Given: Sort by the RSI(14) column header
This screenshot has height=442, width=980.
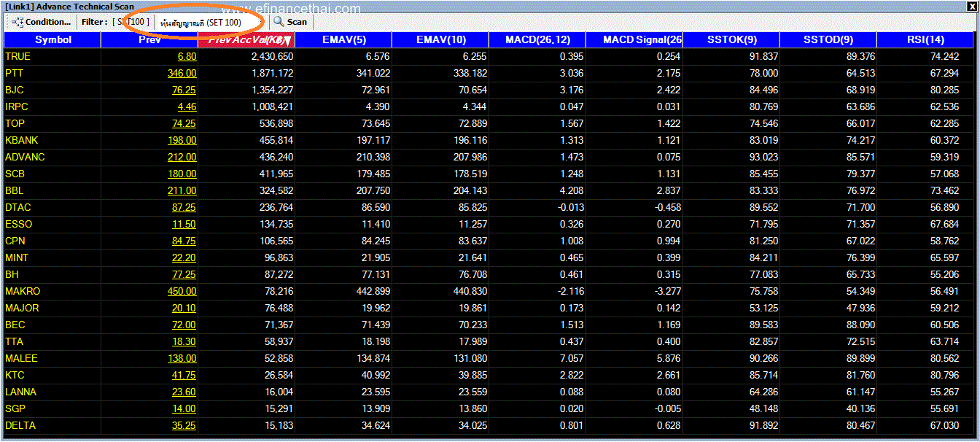Looking at the screenshot, I should click(925, 40).
